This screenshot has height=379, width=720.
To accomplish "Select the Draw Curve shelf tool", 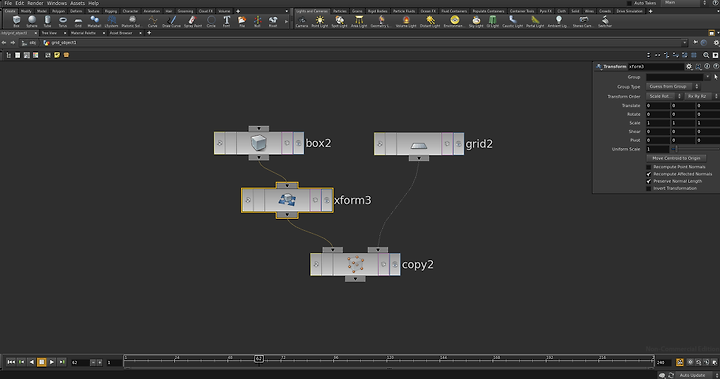I will coord(171,21).
